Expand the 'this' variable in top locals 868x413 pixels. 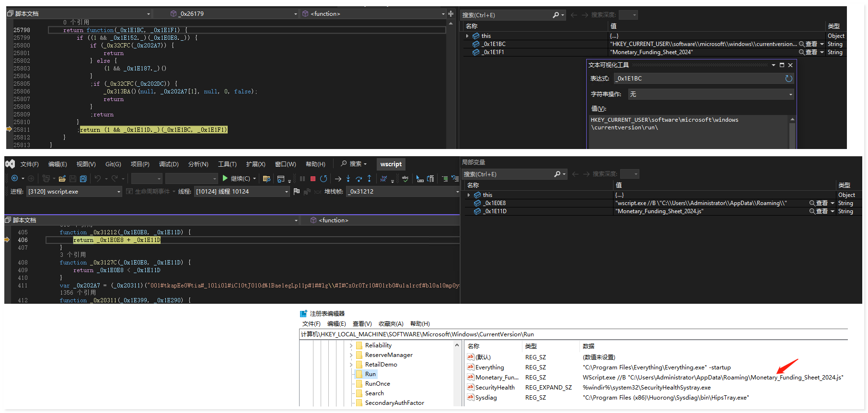tap(467, 36)
